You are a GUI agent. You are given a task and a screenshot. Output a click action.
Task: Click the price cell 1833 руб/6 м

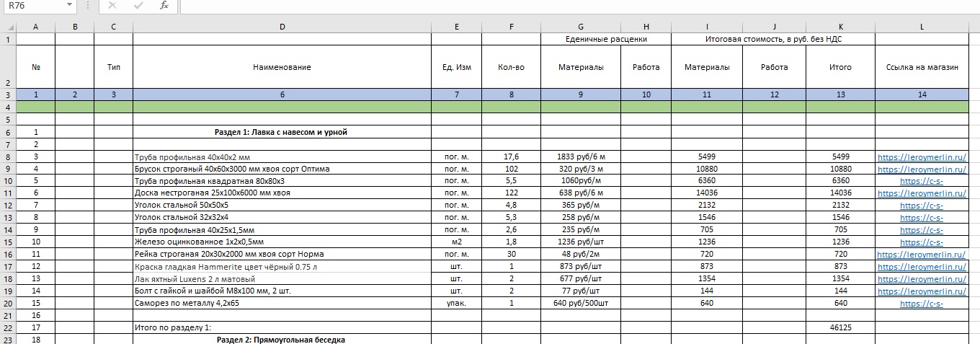(x=581, y=156)
